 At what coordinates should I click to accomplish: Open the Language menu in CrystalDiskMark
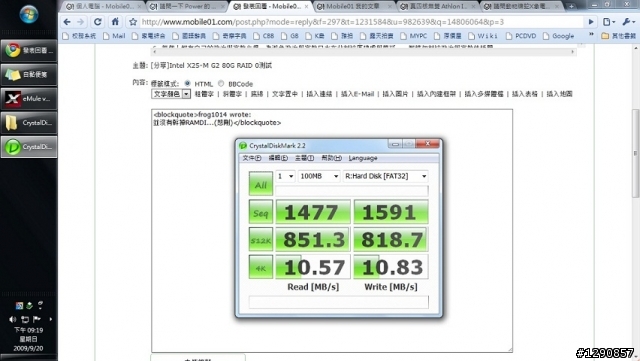tap(363, 158)
